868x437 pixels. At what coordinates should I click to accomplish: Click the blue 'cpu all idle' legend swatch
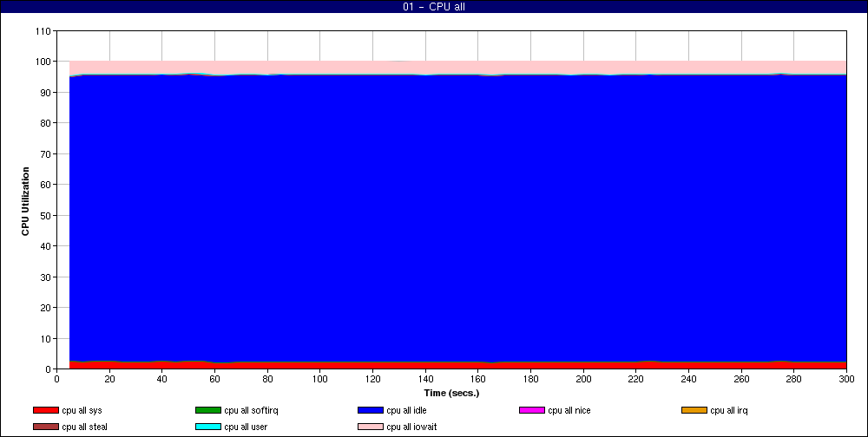pyautogui.click(x=371, y=410)
